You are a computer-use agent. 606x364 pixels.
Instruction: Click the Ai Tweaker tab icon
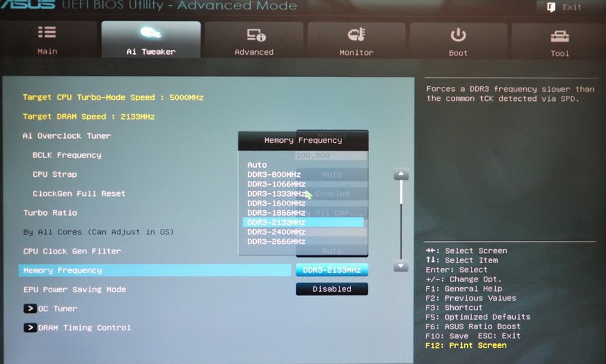point(151,33)
